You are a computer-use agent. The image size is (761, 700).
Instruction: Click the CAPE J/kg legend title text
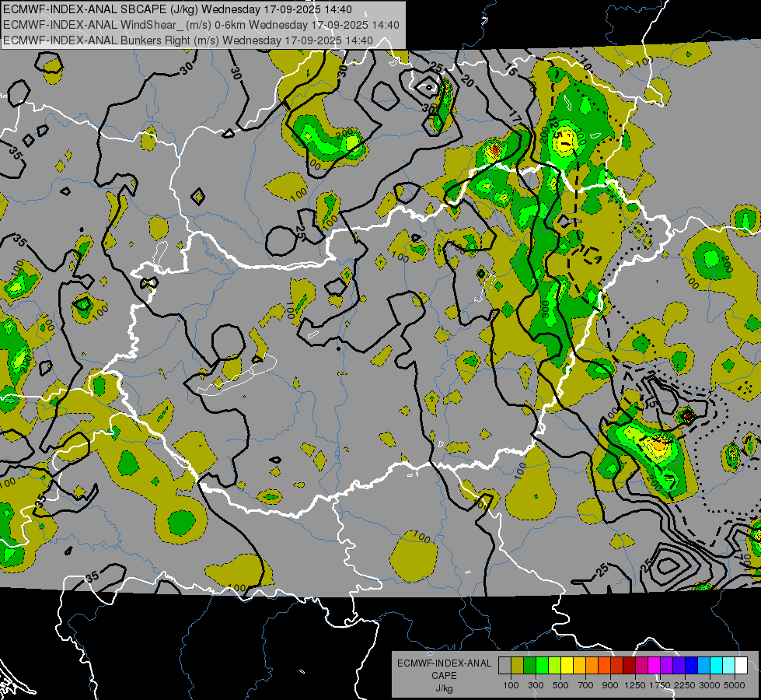pyautogui.click(x=444, y=675)
